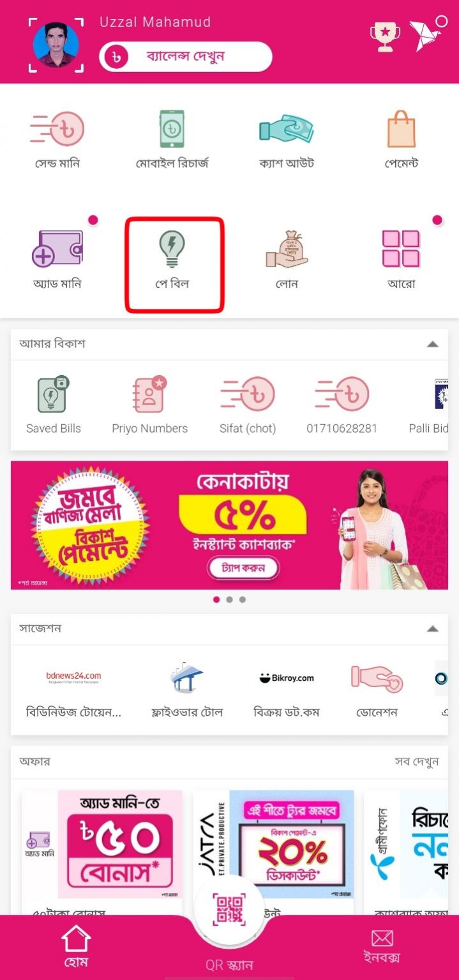Tap the Pay Bill lightbulb icon
The image size is (459, 980).
coord(172,249)
